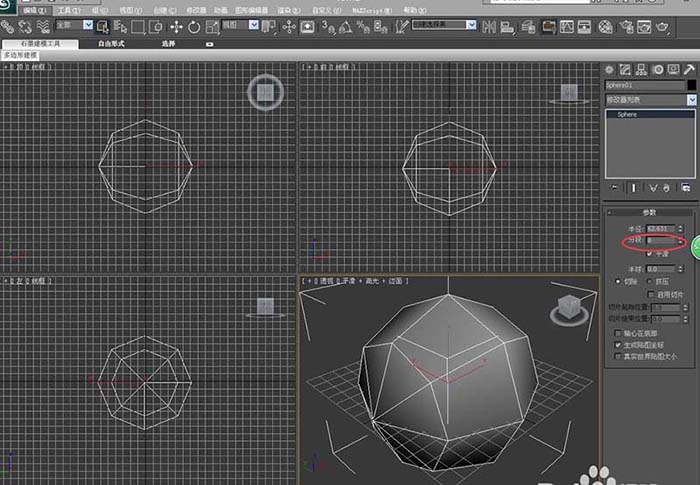Click the hemisphere spinner arrows
This screenshot has height=485, width=700.
[x=680, y=269]
